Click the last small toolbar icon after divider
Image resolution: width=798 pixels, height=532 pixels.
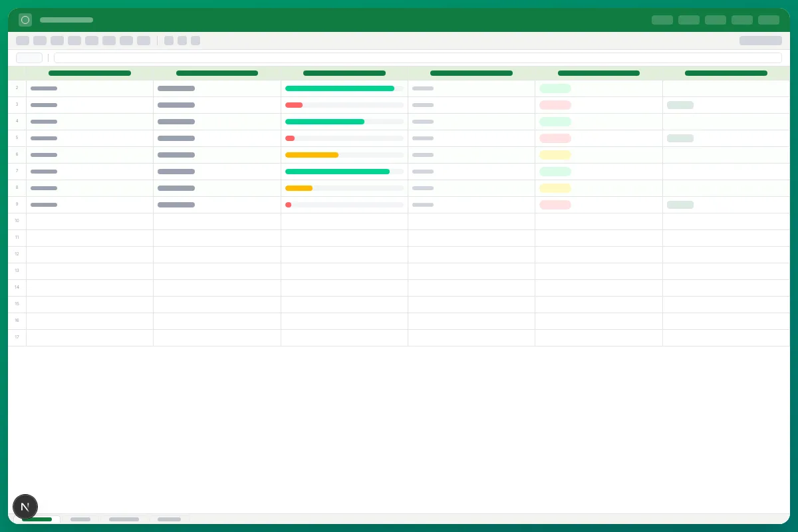196,41
